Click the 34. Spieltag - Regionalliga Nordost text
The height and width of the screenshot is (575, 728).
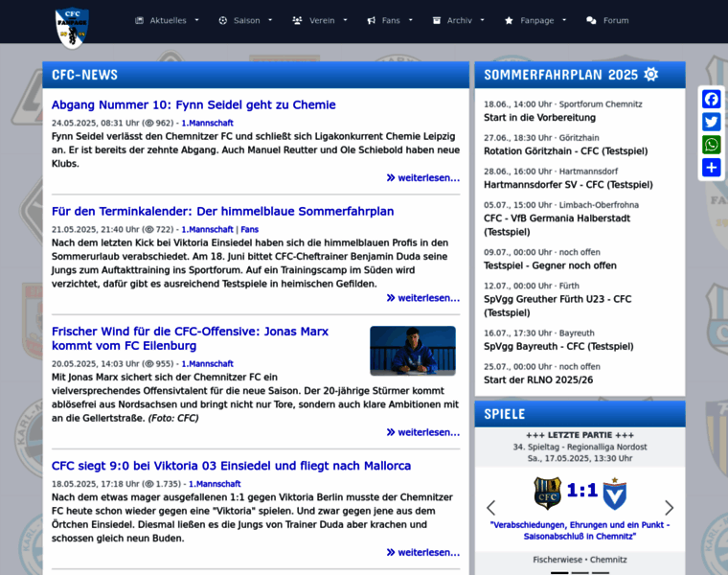coord(580,447)
